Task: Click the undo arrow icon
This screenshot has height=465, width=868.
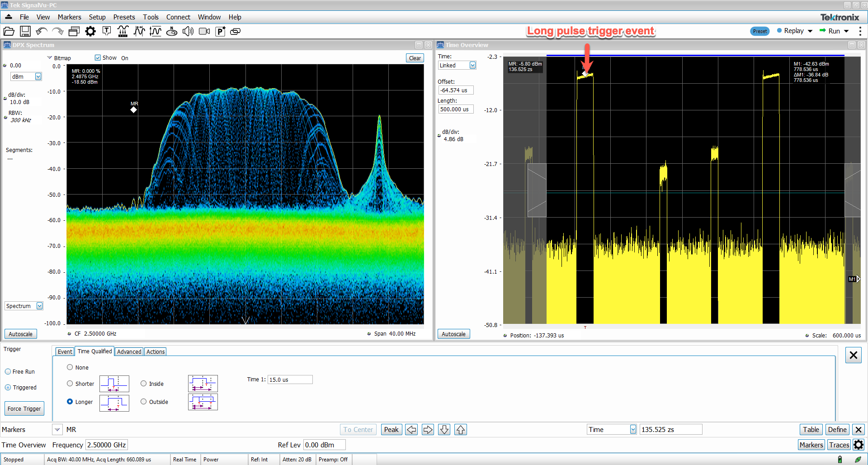Action: tap(42, 31)
